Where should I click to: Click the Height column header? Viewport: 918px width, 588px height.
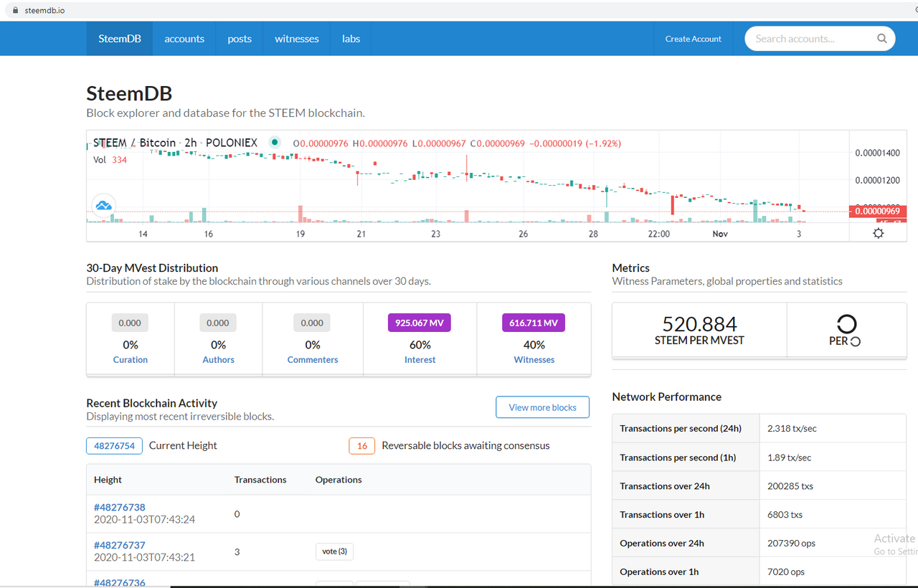(x=108, y=480)
